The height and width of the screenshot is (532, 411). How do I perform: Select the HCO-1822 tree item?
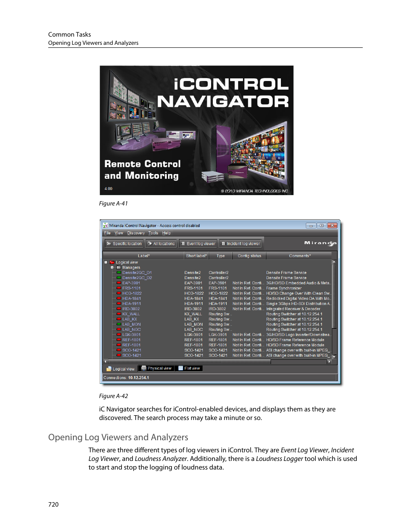click(132, 293)
